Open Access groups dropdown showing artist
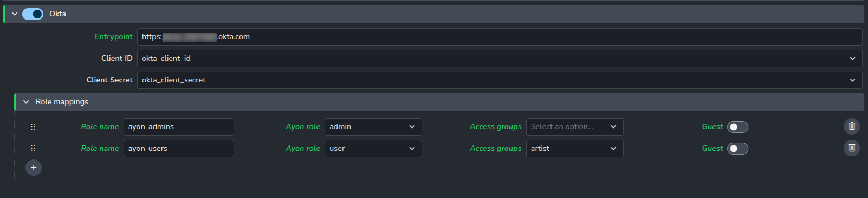The height and width of the screenshot is (198, 868). 575,149
